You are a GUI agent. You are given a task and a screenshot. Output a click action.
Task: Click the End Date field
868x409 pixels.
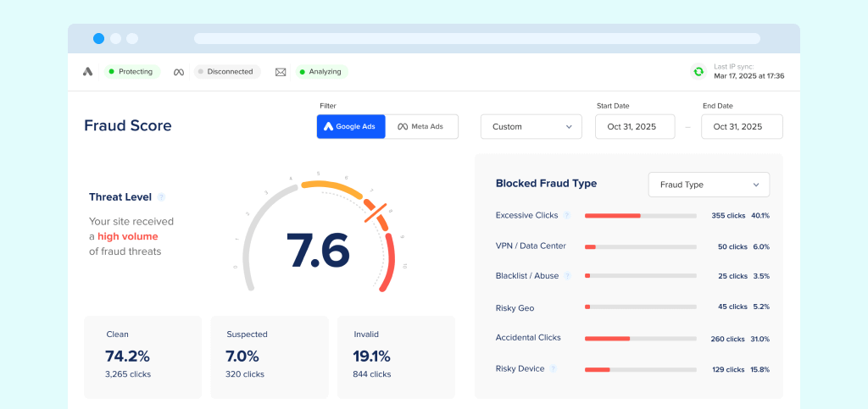pos(742,127)
